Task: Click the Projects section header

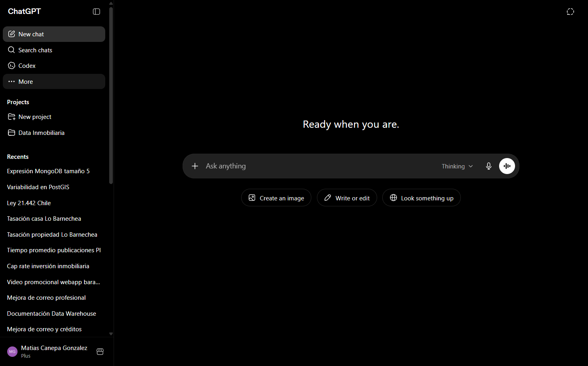Action: point(18,102)
